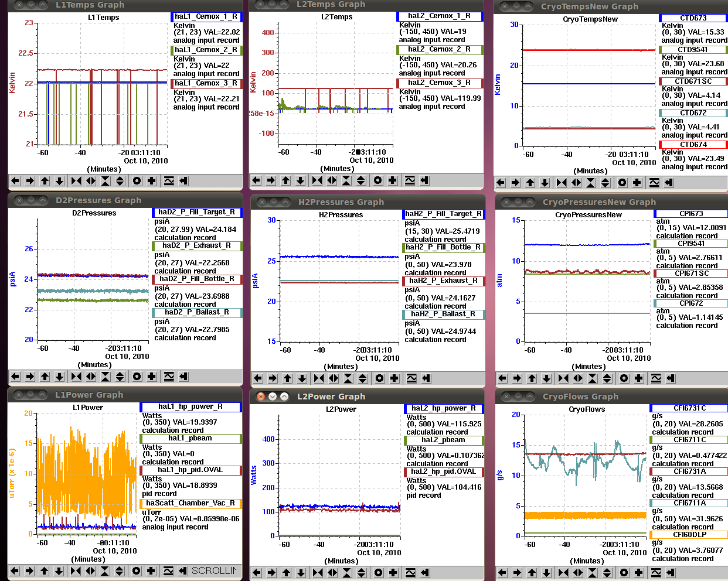Zoom out horizontally on the L2Temps Graph
The width and height of the screenshot is (728, 581).
(332, 180)
